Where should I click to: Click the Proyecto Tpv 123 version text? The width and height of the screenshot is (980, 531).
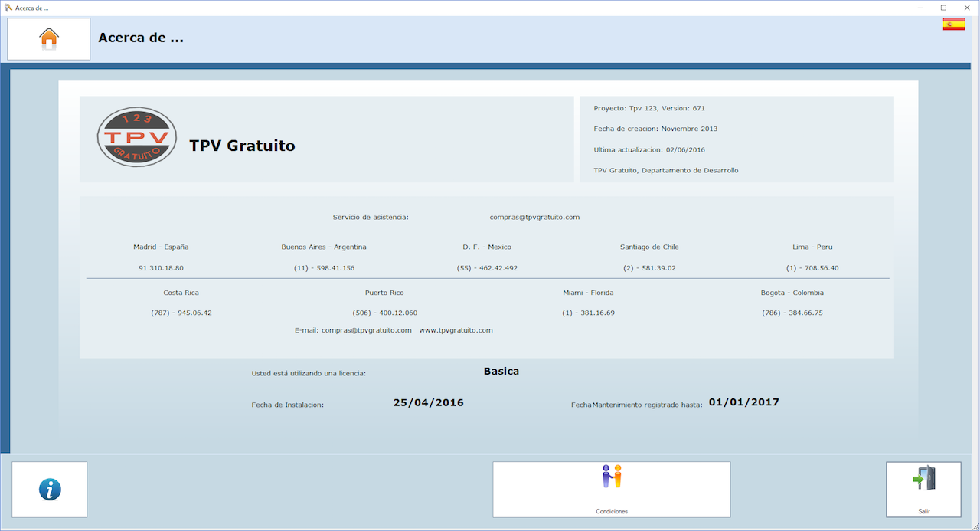click(x=649, y=108)
